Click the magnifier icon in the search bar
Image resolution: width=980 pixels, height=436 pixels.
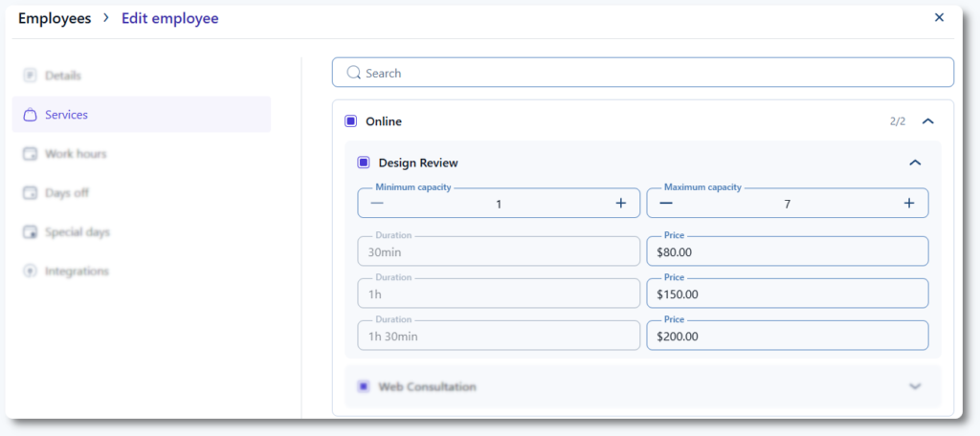[x=353, y=73]
